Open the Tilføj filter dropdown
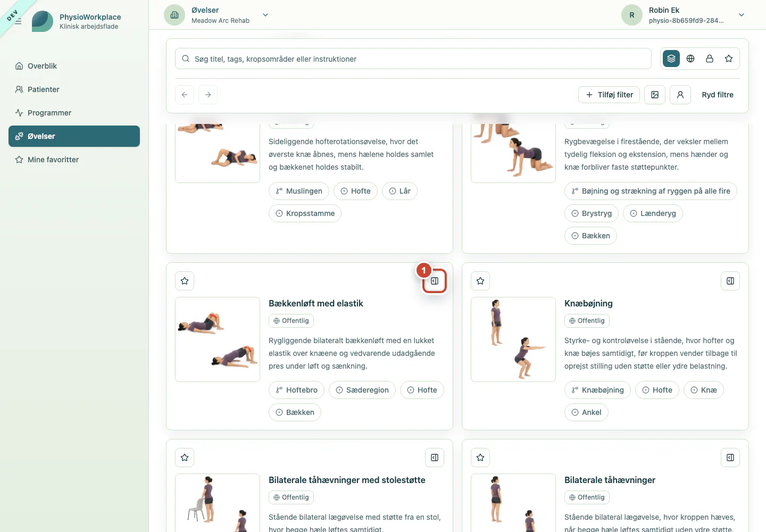The width and height of the screenshot is (766, 532). click(609, 95)
